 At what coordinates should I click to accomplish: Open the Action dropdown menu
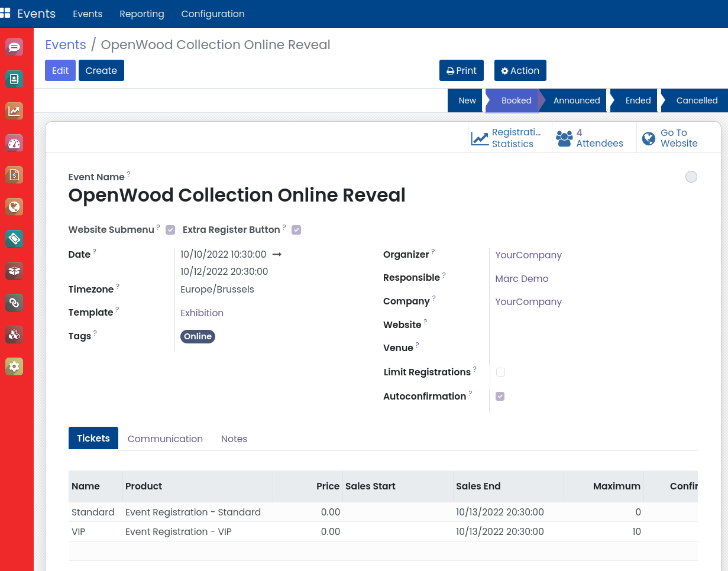[x=520, y=70]
